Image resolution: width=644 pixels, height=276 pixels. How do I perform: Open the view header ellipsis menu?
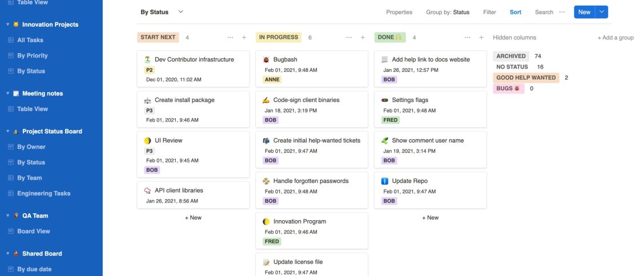[x=562, y=12]
